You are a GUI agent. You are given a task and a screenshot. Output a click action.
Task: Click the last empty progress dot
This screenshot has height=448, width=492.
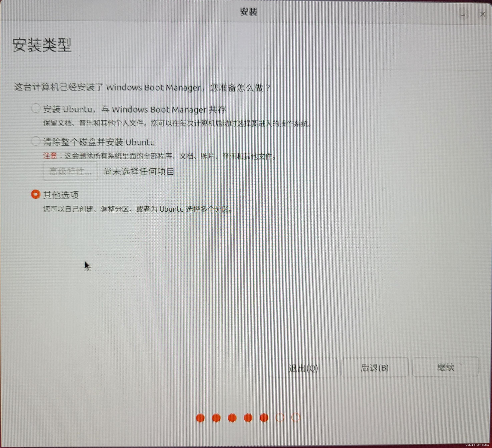click(x=295, y=417)
